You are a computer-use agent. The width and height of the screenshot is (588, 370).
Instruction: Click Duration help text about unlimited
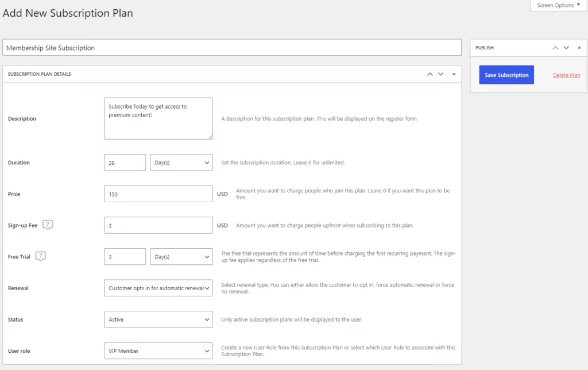[283, 163]
